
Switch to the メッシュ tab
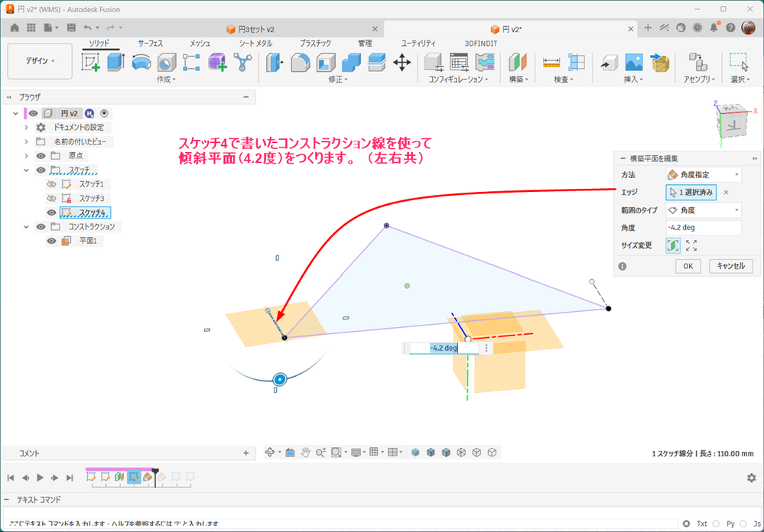coord(200,44)
